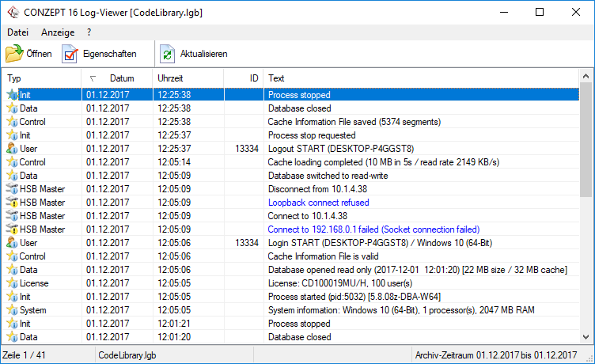This screenshot has height=364, width=595.
Task: Click the Öffnen folder icon
Action: click(x=14, y=54)
